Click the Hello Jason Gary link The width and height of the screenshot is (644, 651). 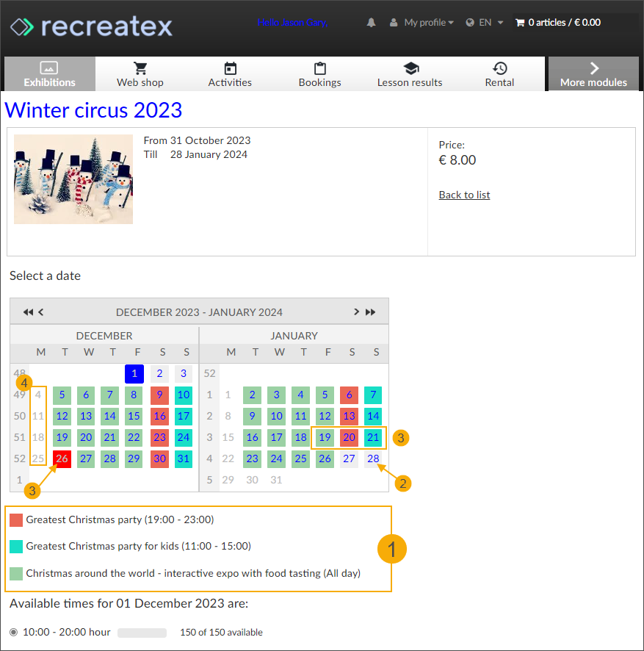292,23
